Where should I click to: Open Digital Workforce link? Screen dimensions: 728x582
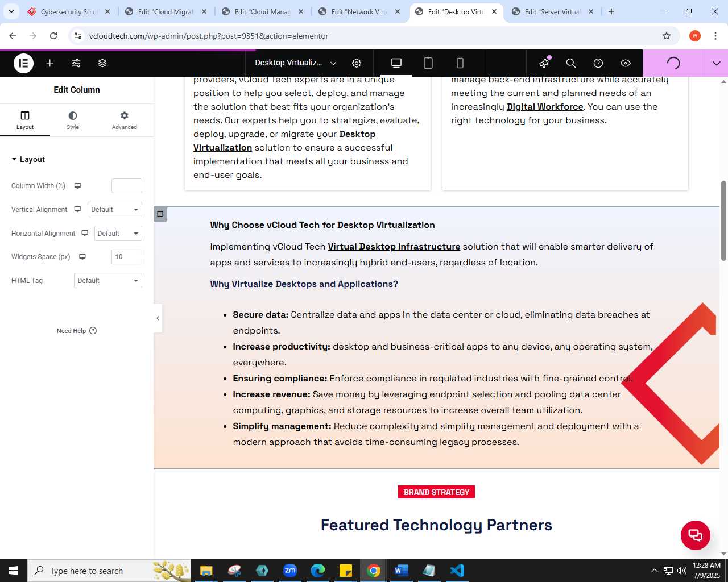[545, 107]
